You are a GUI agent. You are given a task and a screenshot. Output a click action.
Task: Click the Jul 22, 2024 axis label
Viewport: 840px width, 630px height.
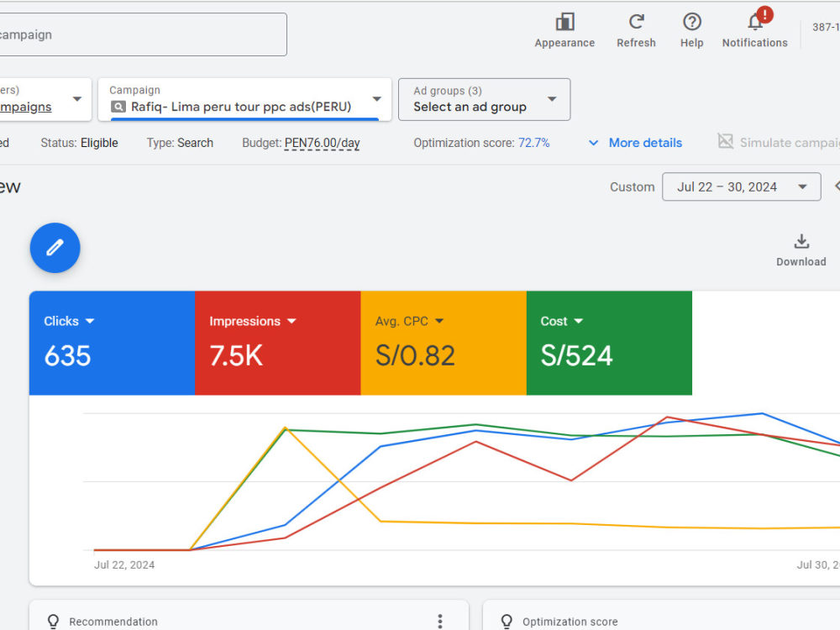tap(124, 564)
